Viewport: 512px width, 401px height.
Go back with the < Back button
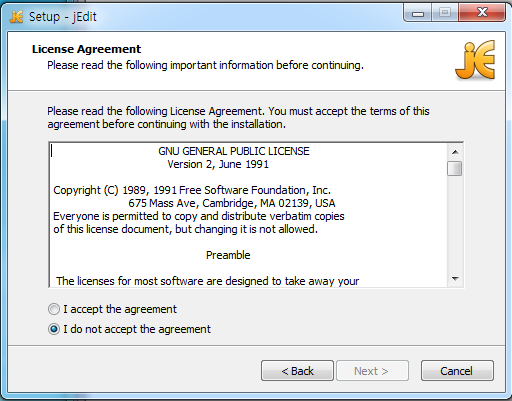297,371
